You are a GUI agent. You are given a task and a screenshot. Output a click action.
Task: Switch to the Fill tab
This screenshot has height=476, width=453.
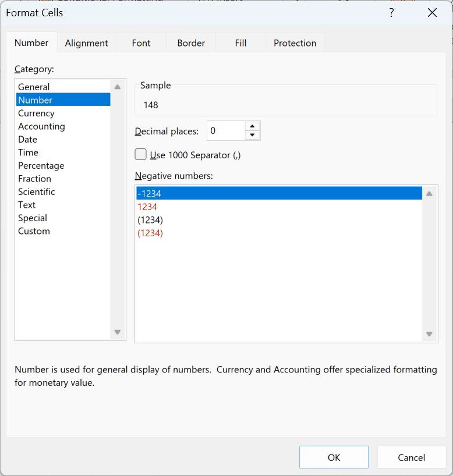pos(240,43)
